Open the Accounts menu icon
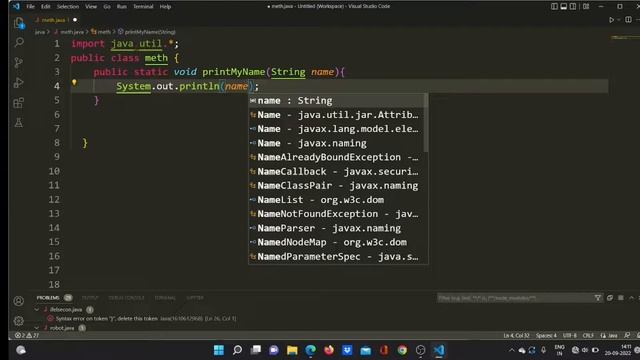Viewport: 640px width, 360px height. [19, 301]
